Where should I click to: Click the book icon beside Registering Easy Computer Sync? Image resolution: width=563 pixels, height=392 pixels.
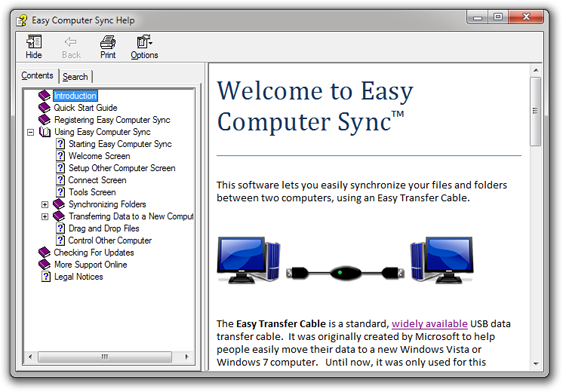coord(45,120)
